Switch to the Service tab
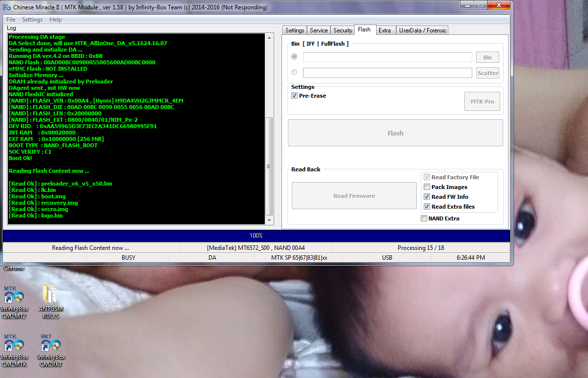Viewport: 588px width, 378px height. click(319, 30)
